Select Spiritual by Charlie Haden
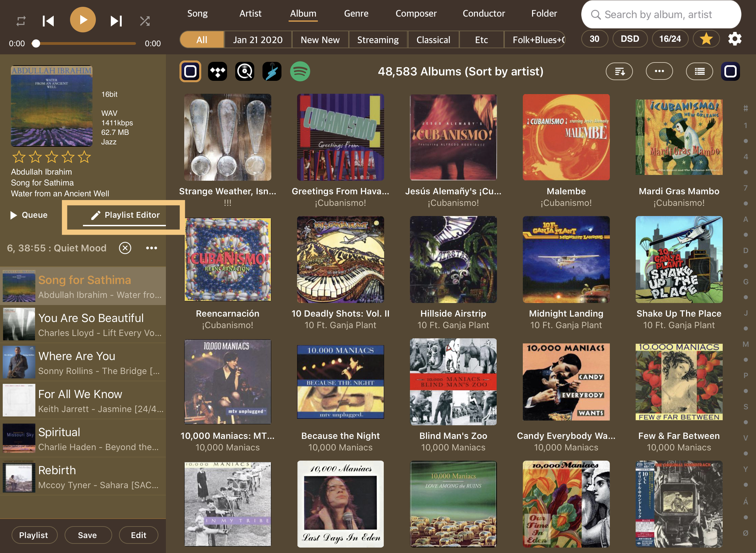The height and width of the screenshot is (553, 756). [x=83, y=438]
